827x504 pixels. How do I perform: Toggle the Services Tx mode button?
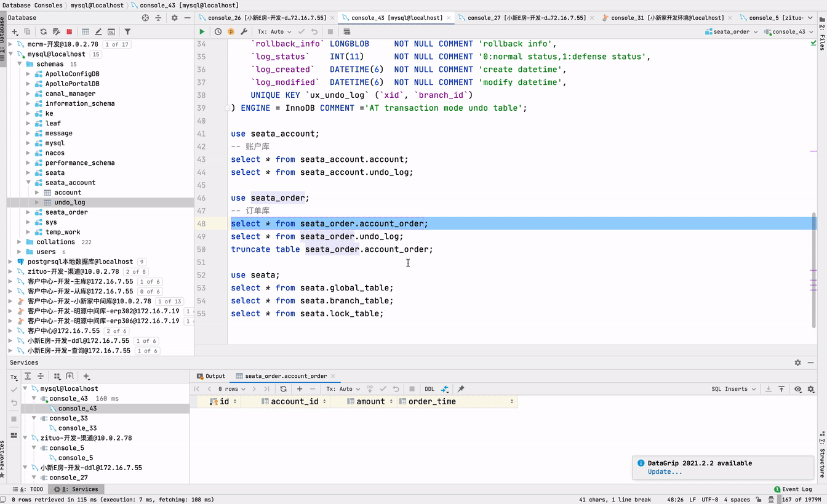pos(14,377)
